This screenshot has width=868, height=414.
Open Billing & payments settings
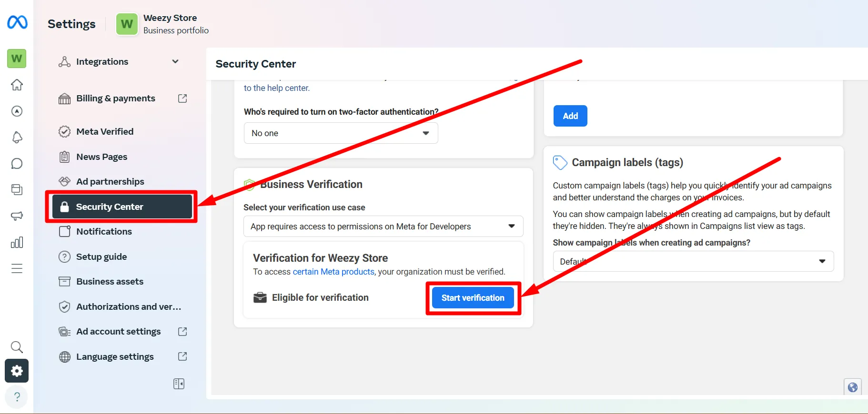click(x=116, y=99)
